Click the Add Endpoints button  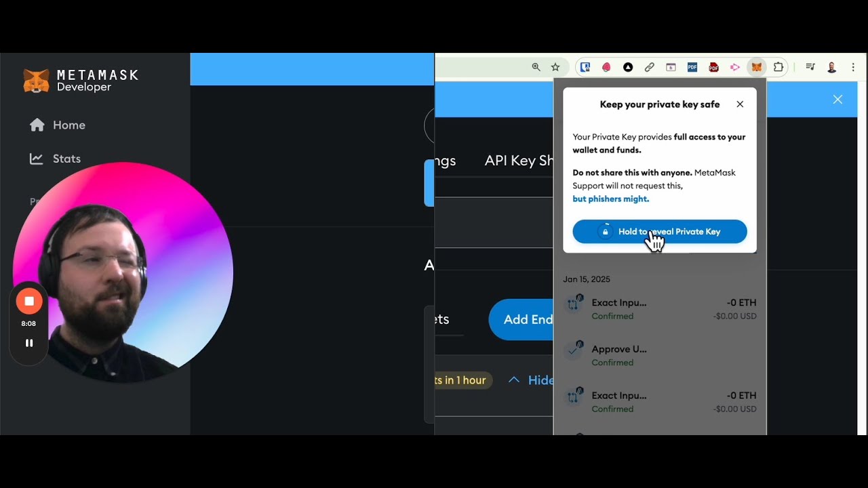coord(521,319)
